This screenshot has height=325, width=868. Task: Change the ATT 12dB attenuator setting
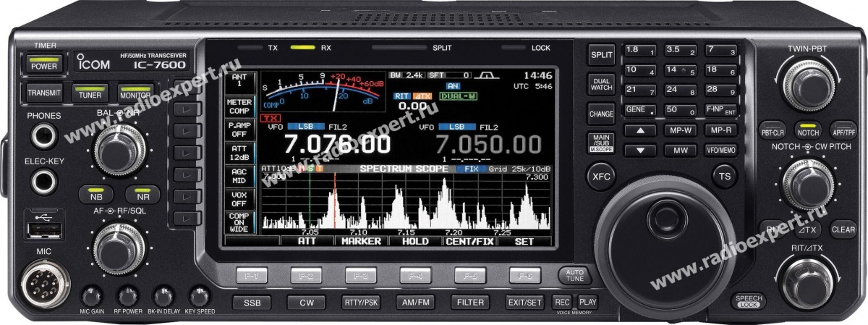point(239,153)
